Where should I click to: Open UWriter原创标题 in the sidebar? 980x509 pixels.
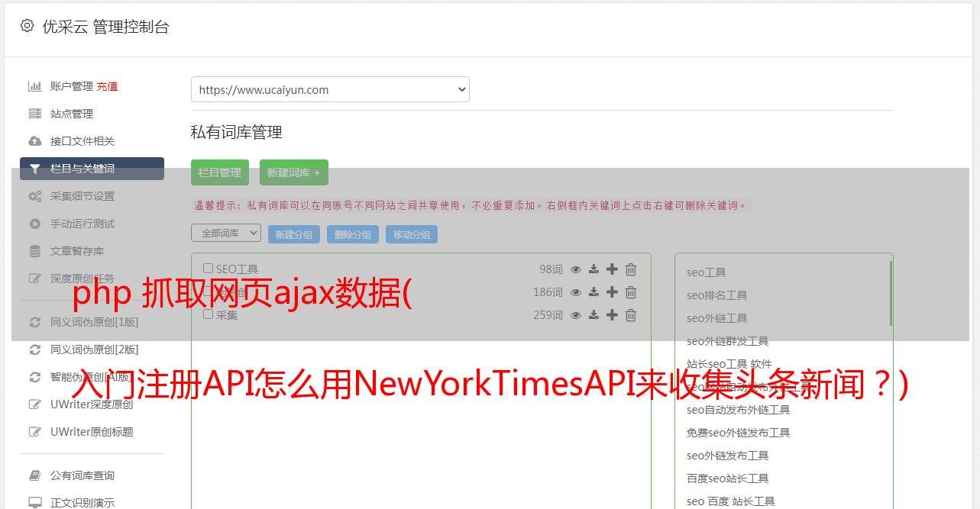(x=92, y=432)
